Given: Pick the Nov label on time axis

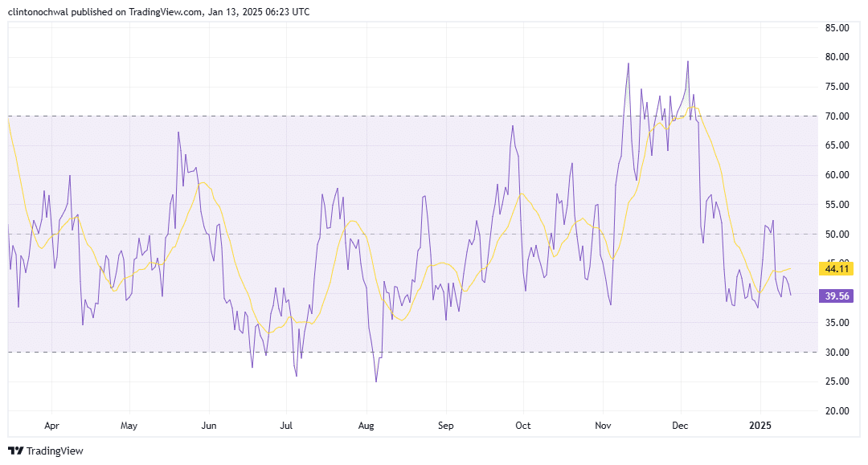Looking at the screenshot, I should [x=602, y=424].
